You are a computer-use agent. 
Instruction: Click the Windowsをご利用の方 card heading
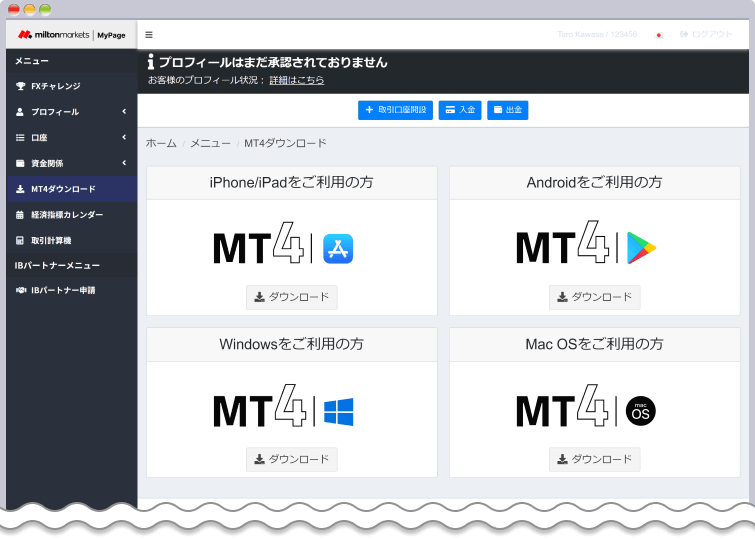[x=291, y=344]
